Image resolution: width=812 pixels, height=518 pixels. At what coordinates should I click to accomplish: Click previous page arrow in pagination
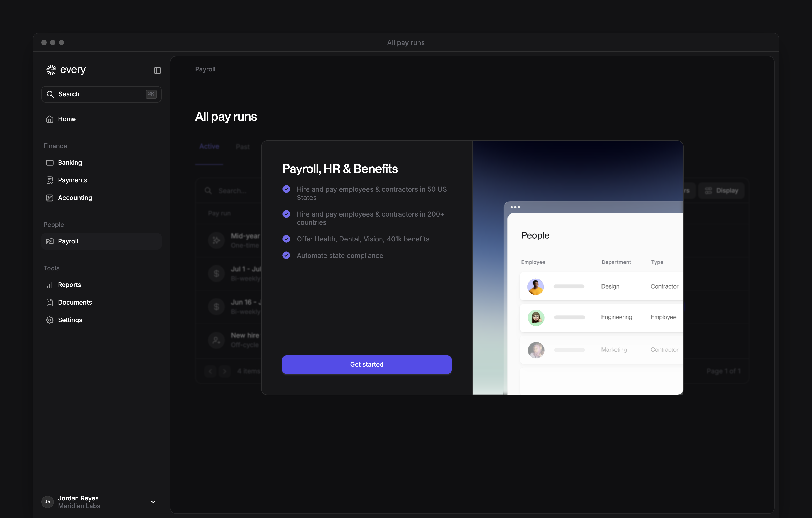(211, 371)
